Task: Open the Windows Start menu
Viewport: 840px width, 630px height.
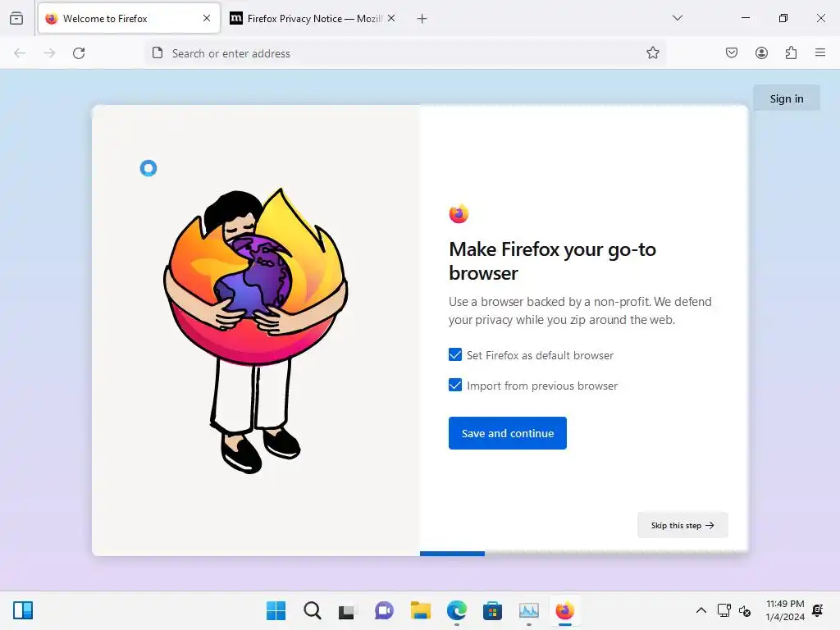Action: tap(276, 610)
